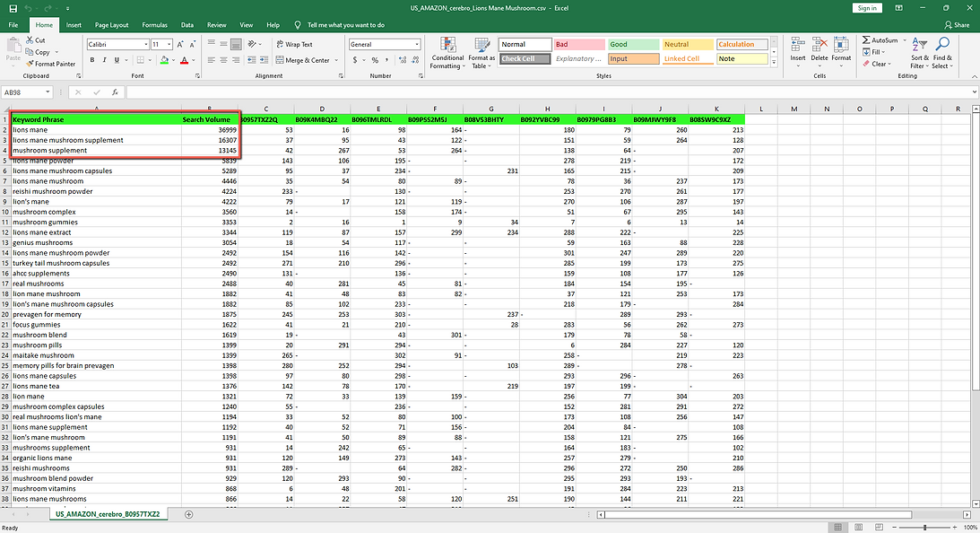Toggle Bold formatting

91,60
